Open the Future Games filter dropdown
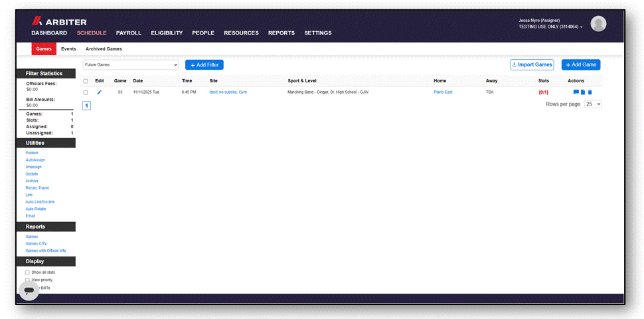 click(x=131, y=64)
